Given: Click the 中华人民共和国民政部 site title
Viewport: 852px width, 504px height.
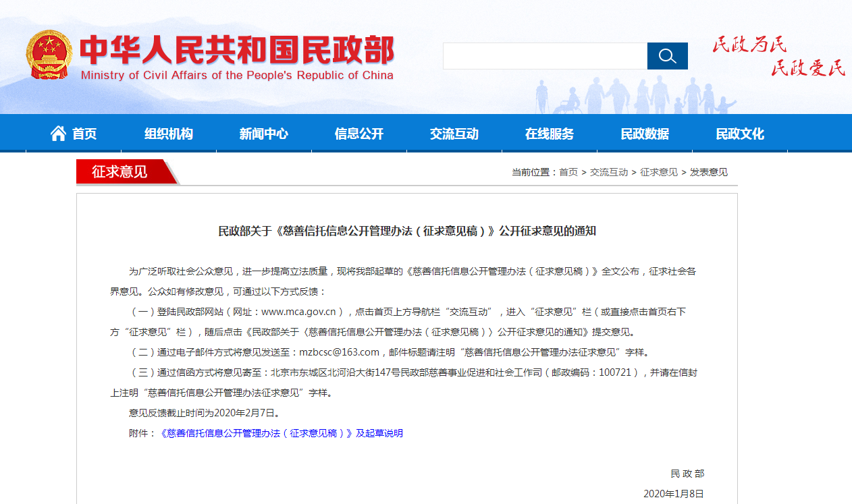Looking at the screenshot, I should pyautogui.click(x=236, y=50).
